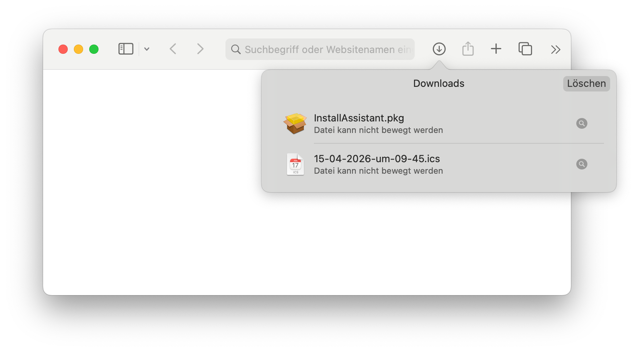Show the tab overview icon
Image resolution: width=644 pixels, height=352 pixels.
coord(525,49)
